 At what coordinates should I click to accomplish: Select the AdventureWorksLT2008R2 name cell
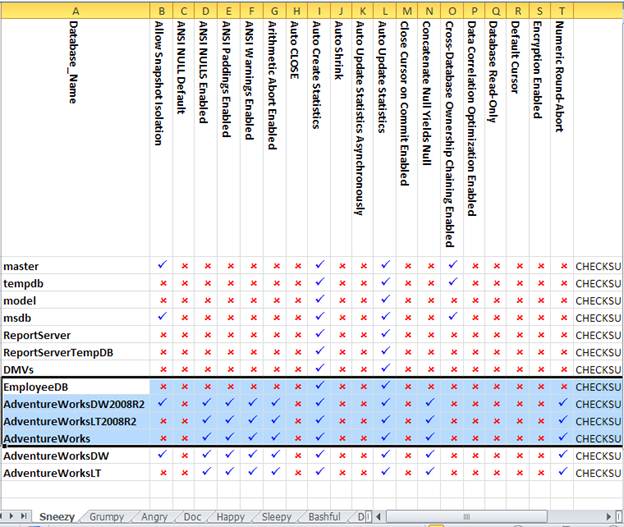click(x=75, y=421)
